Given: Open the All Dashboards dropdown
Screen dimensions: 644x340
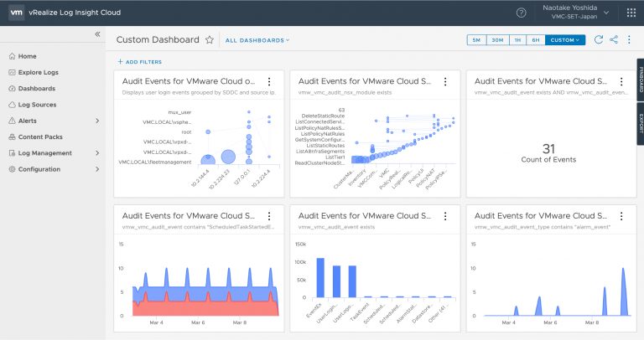Looking at the screenshot, I should click(257, 40).
